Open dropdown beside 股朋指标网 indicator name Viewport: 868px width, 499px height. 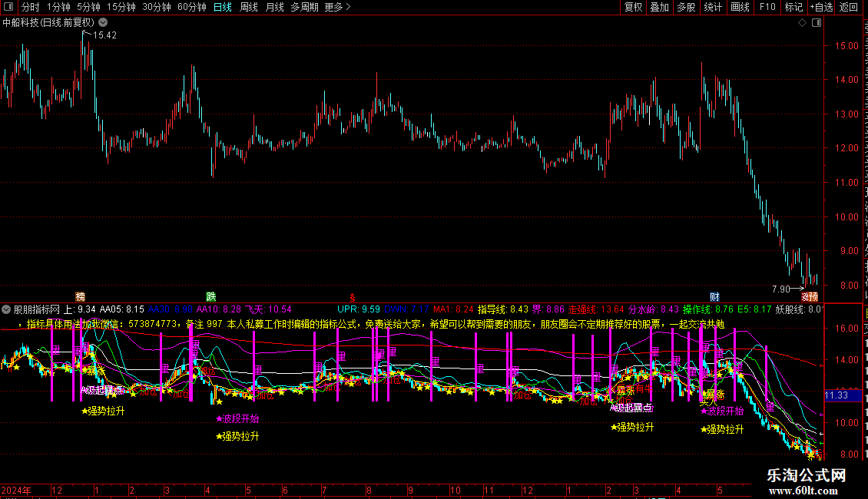click(x=6, y=310)
